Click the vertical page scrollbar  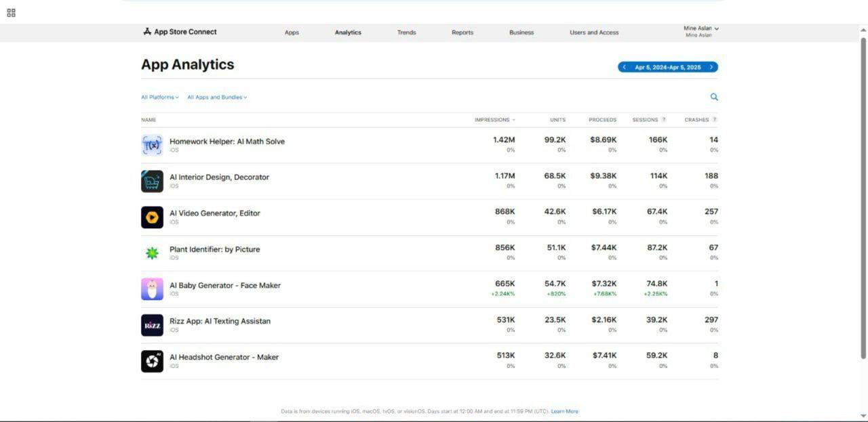(863, 196)
